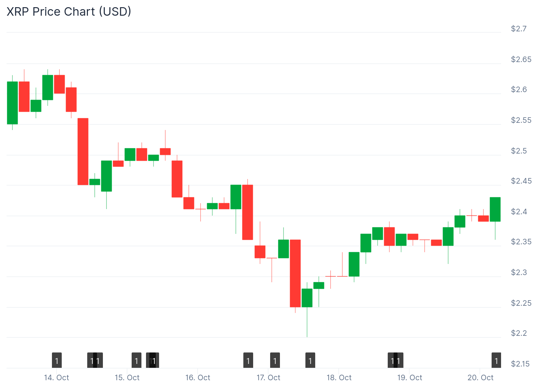Click the 14. Oct date label
The width and height of the screenshot is (537, 392).
point(57,378)
